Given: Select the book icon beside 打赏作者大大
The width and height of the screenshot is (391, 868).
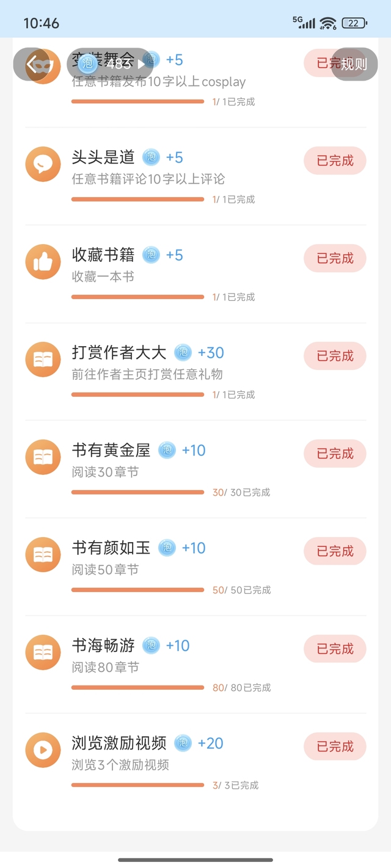Looking at the screenshot, I should (x=43, y=359).
